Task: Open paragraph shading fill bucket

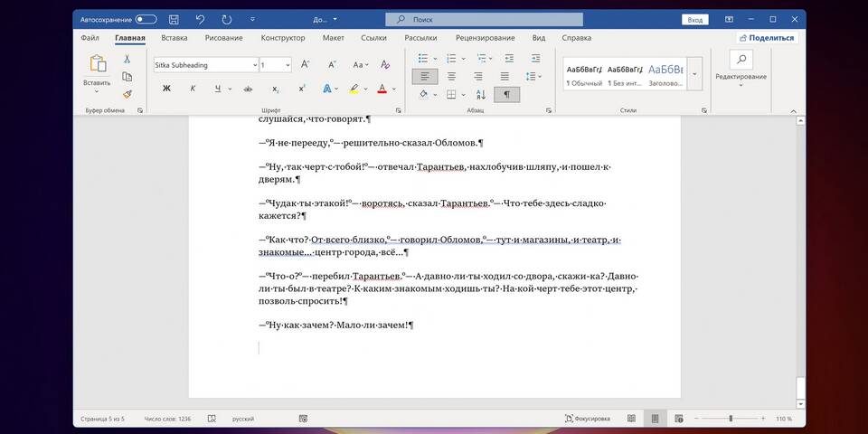Action: pos(423,95)
